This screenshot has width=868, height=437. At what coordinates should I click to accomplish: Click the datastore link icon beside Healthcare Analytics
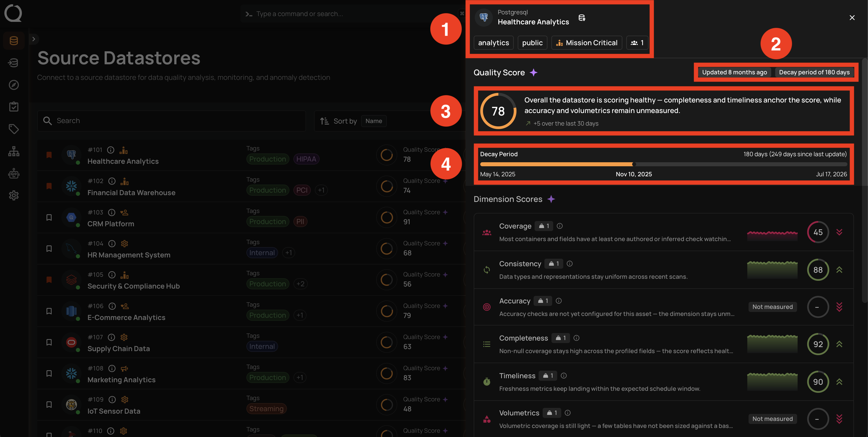[x=582, y=18]
